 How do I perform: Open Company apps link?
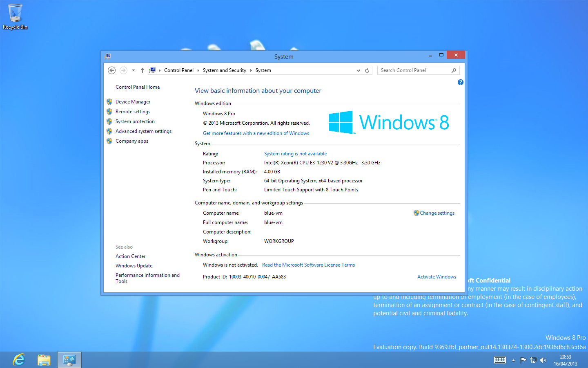click(x=132, y=141)
